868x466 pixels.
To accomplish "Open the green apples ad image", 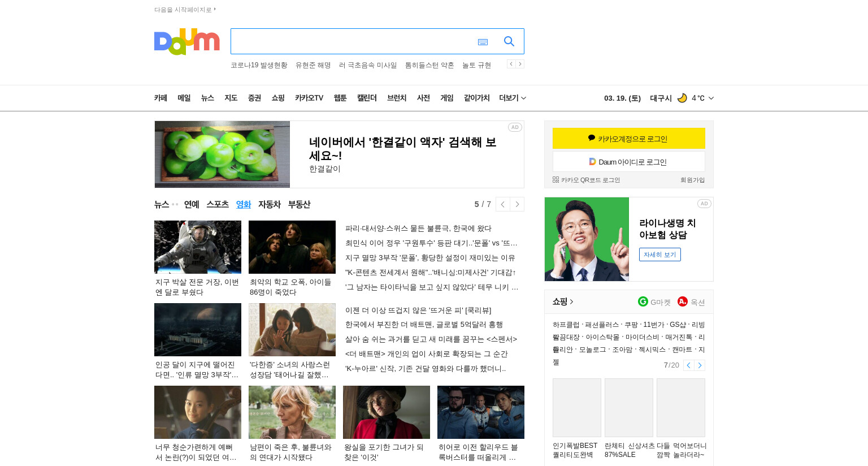I will (222, 154).
